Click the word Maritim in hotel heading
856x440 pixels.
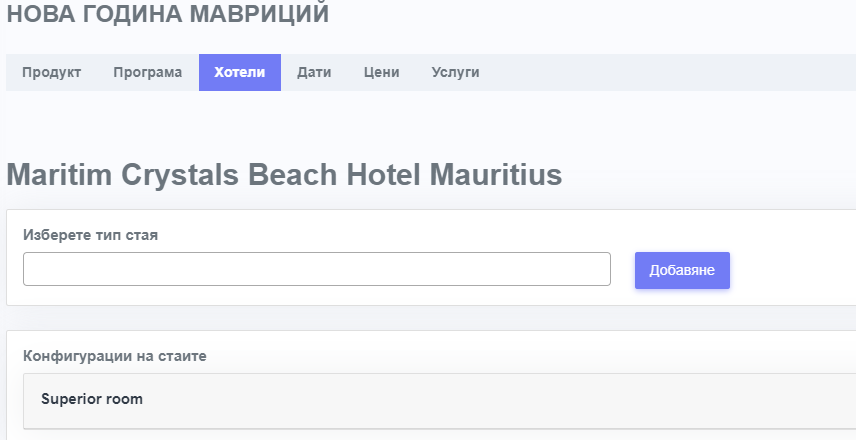[59, 175]
